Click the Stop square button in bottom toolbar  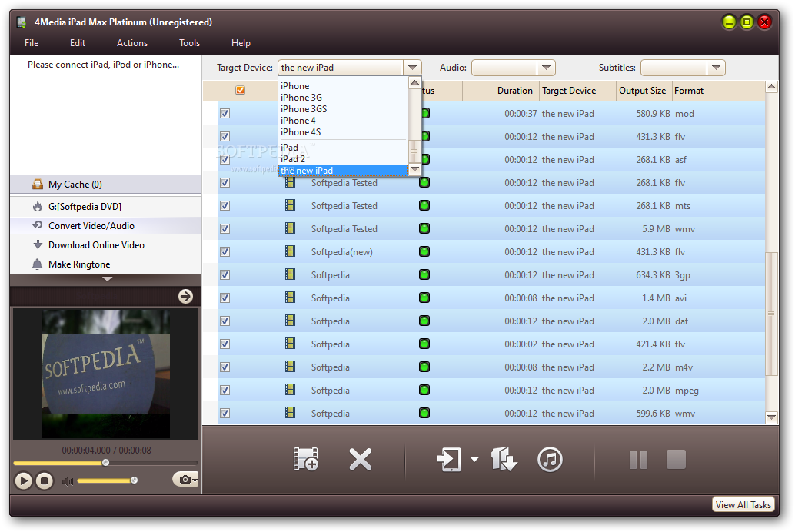(x=676, y=460)
